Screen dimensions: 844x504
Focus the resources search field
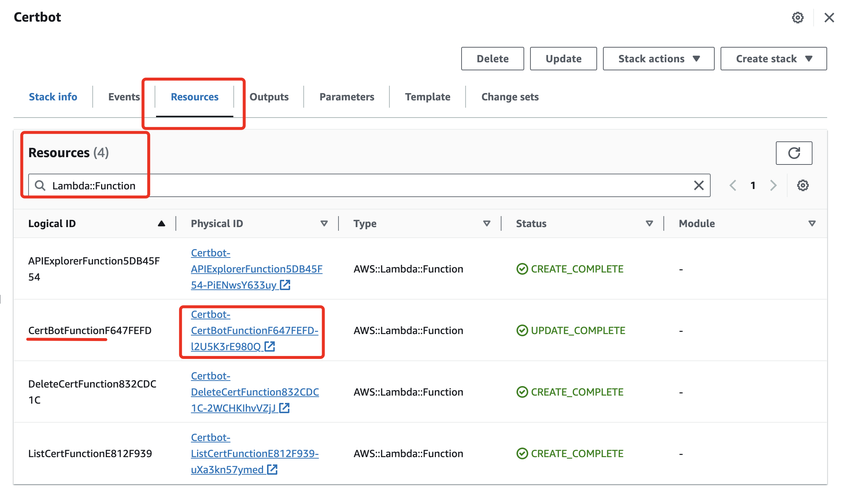[x=369, y=185]
